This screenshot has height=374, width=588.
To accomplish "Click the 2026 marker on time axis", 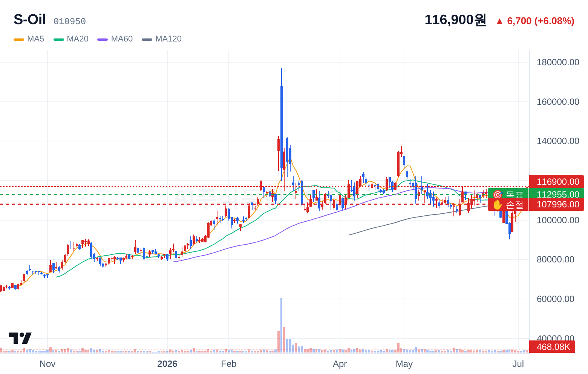I will 167,364.
